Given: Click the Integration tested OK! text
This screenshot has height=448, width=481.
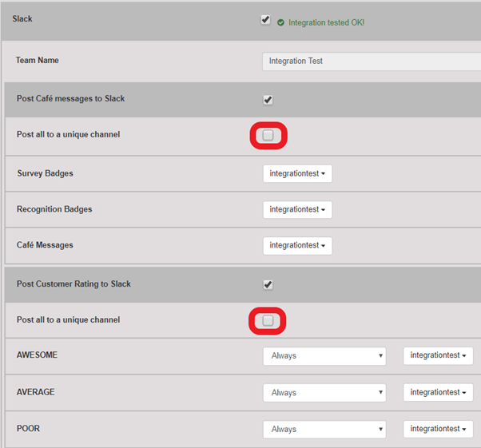Looking at the screenshot, I should (x=326, y=22).
